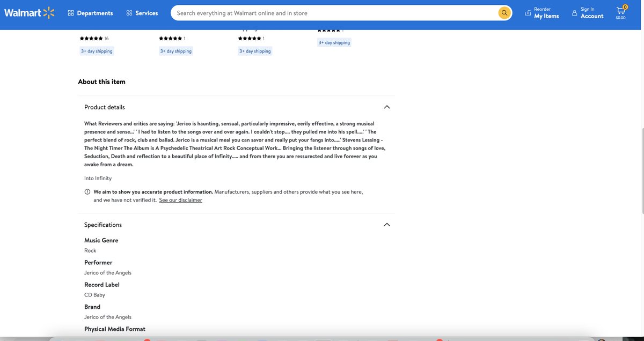Collapse the Specifications section
Screen dimensions: 644x341
pos(387,225)
